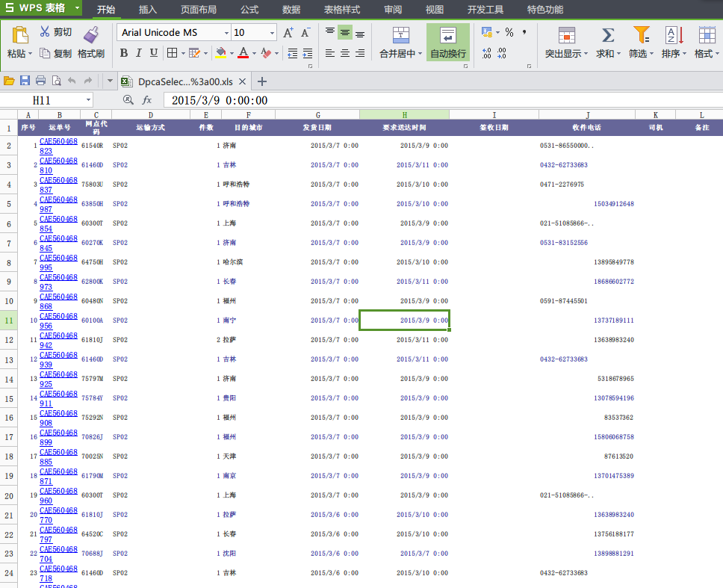Open waybill link CAE560468 956
The height and width of the screenshot is (588, 723).
click(58, 321)
